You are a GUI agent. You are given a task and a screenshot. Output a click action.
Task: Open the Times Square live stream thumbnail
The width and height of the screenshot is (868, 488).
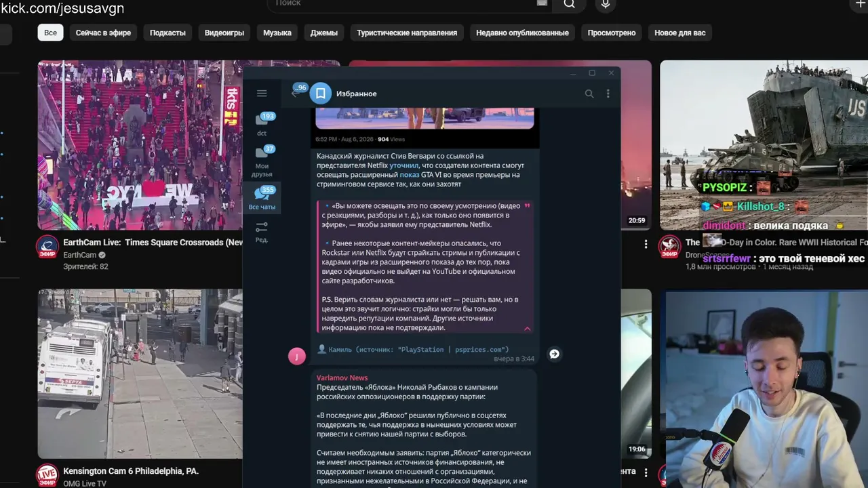[140, 145]
